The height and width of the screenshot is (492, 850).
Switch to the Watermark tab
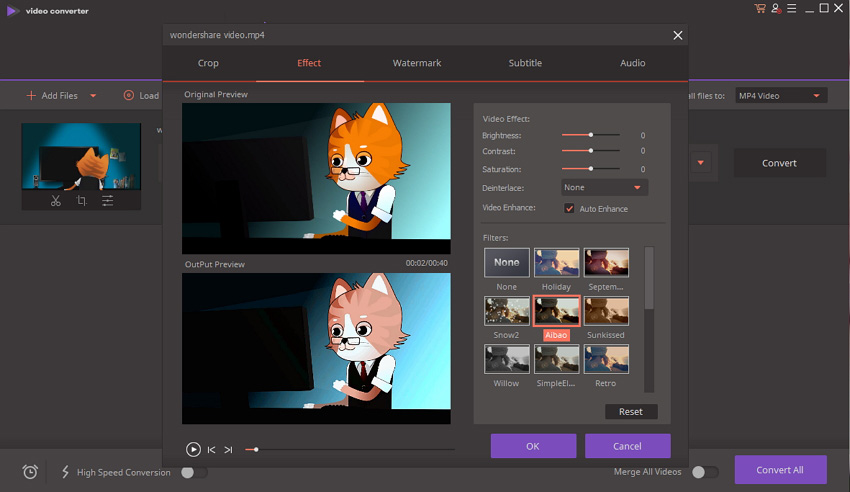point(416,63)
